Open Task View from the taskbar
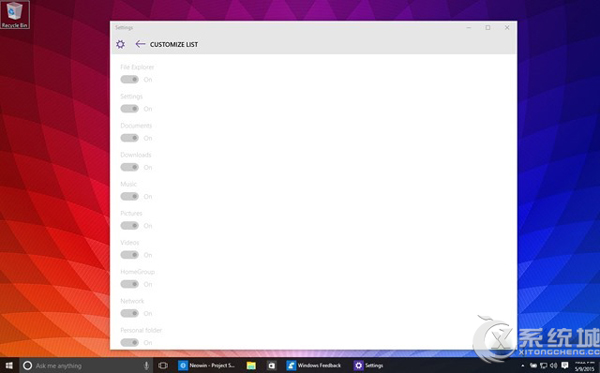This screenshot has width=600, height=373. pyautogui.click(x=163, y=365)
